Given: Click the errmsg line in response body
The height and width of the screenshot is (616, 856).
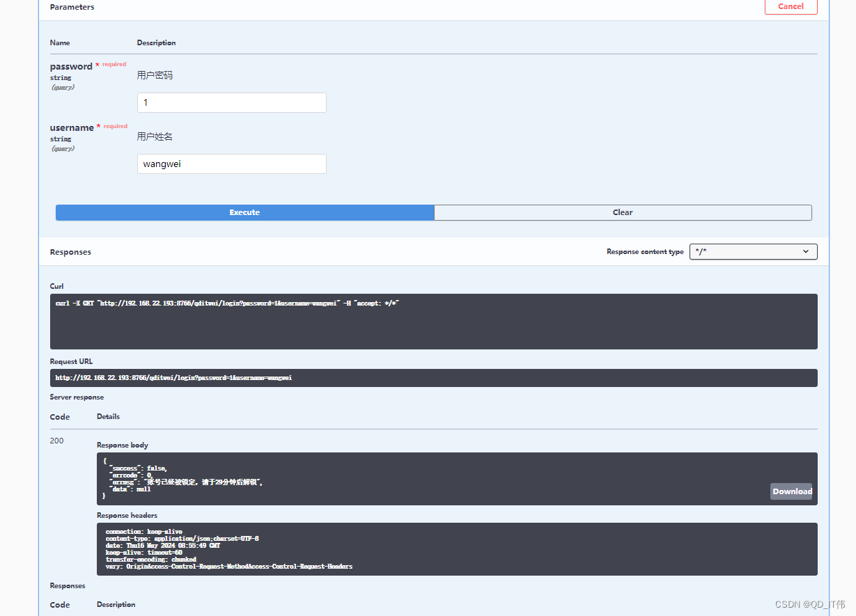Looking at the screenshot, I should click(185, 482).
